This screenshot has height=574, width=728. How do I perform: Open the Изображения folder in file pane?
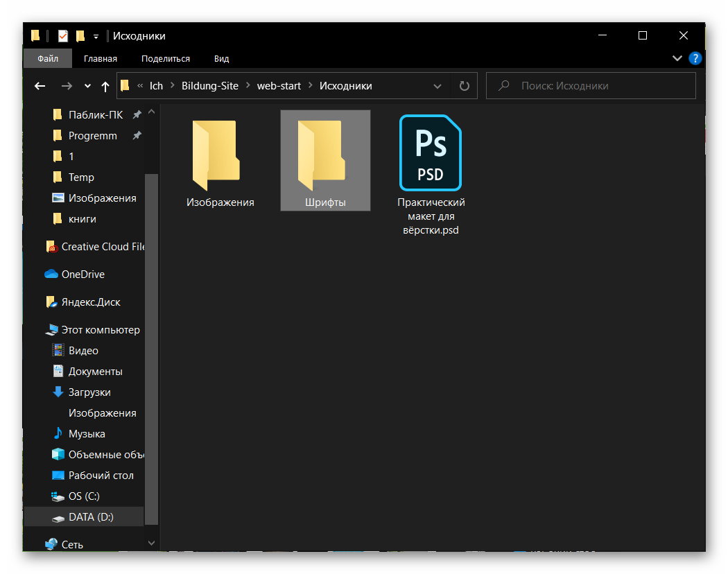(220, 161)
